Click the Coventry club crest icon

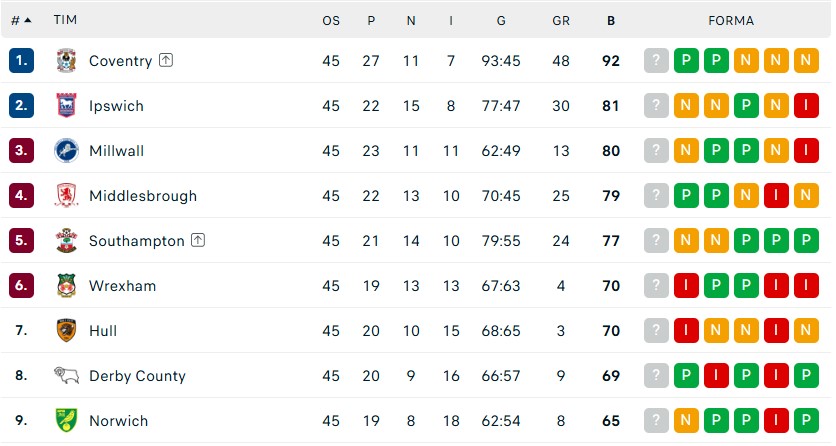tap(66, 61)
